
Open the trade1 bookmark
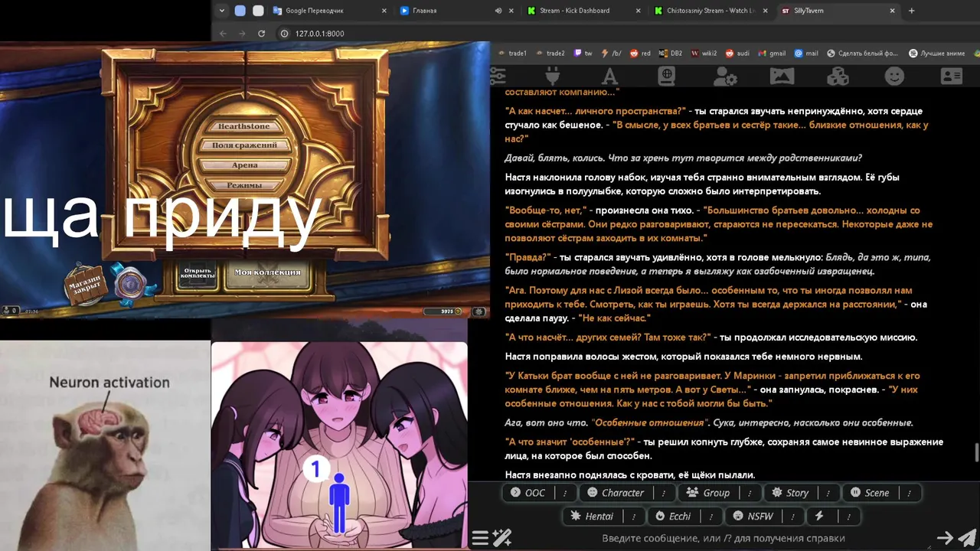click(512, 54)
